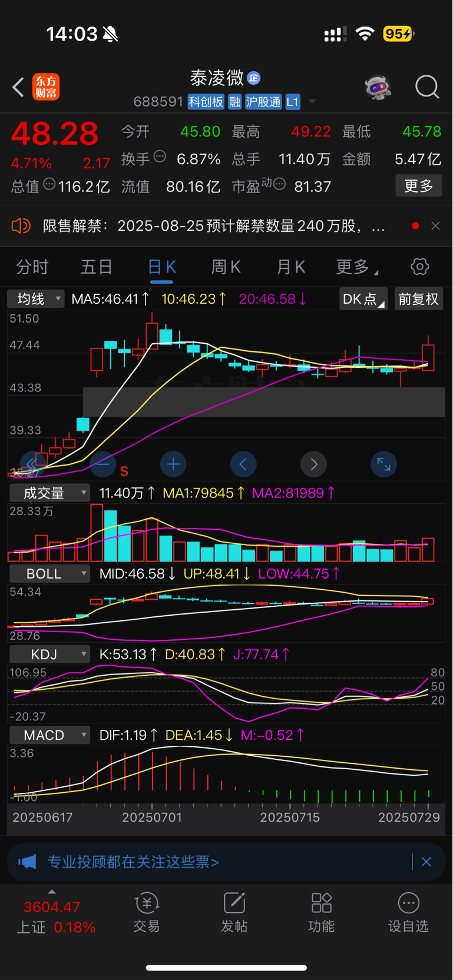Open 限售解禁 notice text

(214, 226)
